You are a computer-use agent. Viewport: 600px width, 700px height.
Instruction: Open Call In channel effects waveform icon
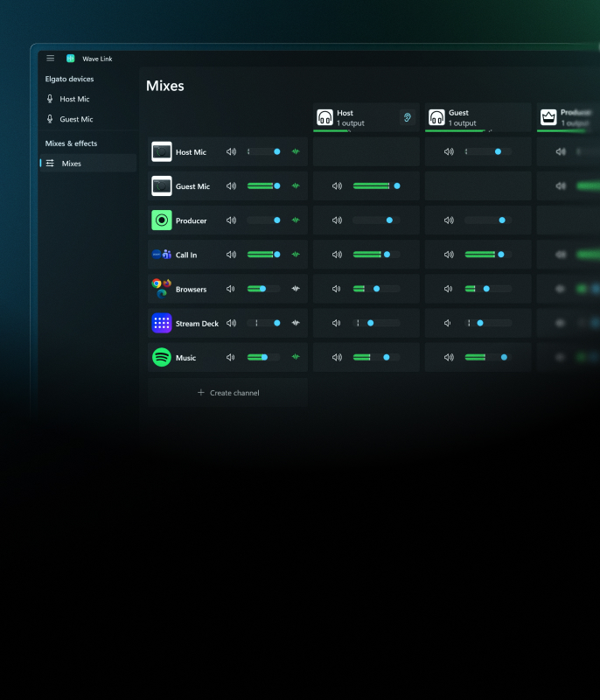pyautogui.click(x=296, y=255)
